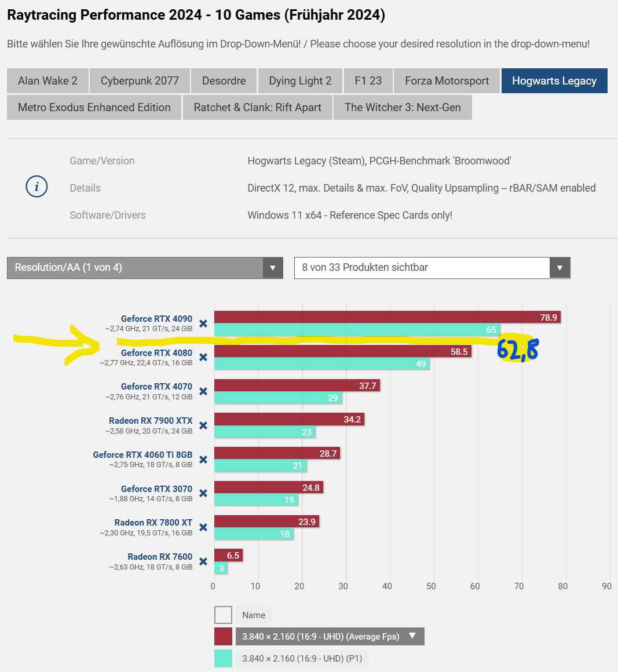
Task: Open the Geforce RTX 4080 product link
Action: tap(156, 352)
